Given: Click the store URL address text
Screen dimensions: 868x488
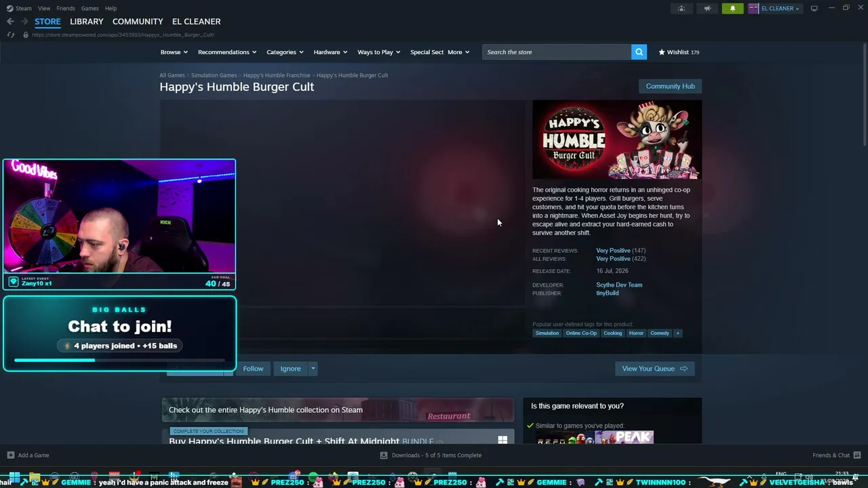Looking at the screenshot, I should pos(123,35).
